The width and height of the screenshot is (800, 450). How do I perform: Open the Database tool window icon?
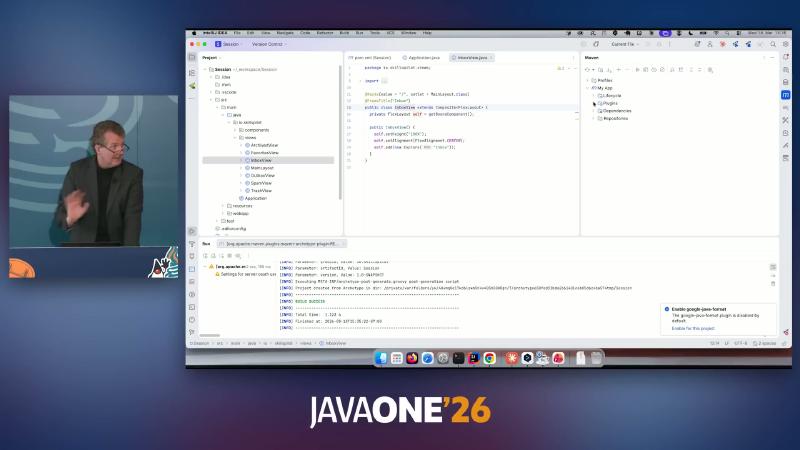[x=786, y=82]
